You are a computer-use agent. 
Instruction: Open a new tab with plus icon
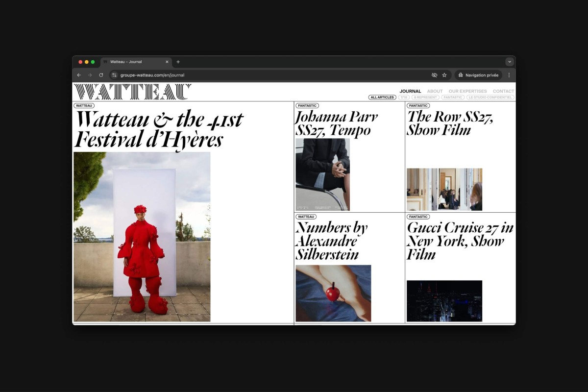pos(178,62)
